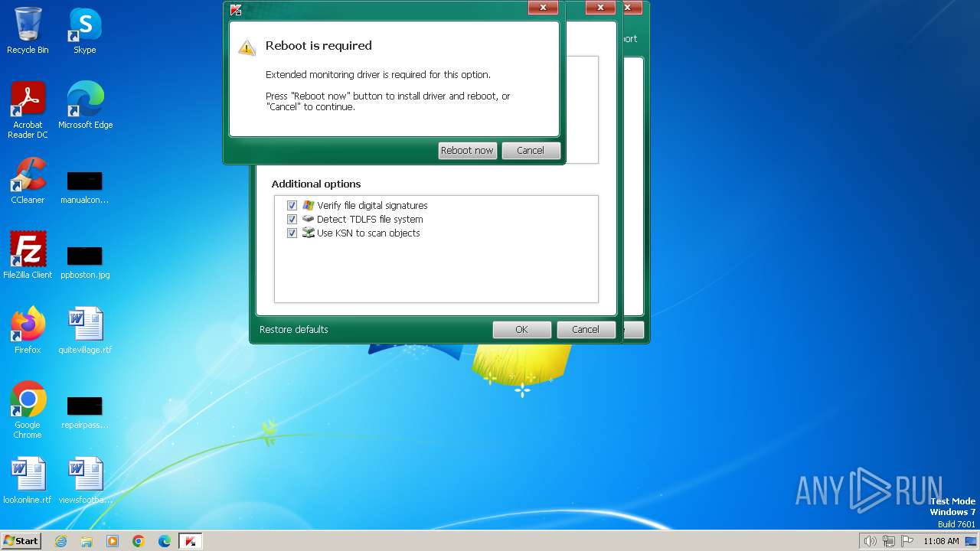
Task: Select lookonline.rtf document
Action: tap(28, 481)
